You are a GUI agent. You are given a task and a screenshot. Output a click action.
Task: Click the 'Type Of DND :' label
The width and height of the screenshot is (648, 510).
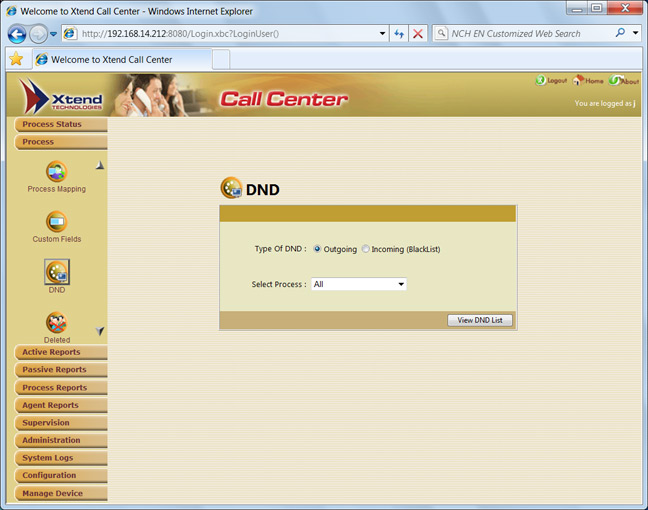(281, 249)
